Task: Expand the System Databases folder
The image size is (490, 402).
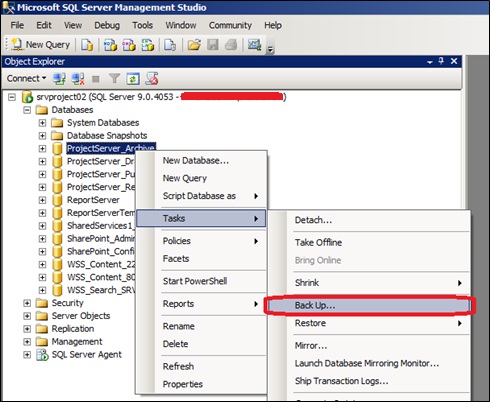Action: [42, 123]
